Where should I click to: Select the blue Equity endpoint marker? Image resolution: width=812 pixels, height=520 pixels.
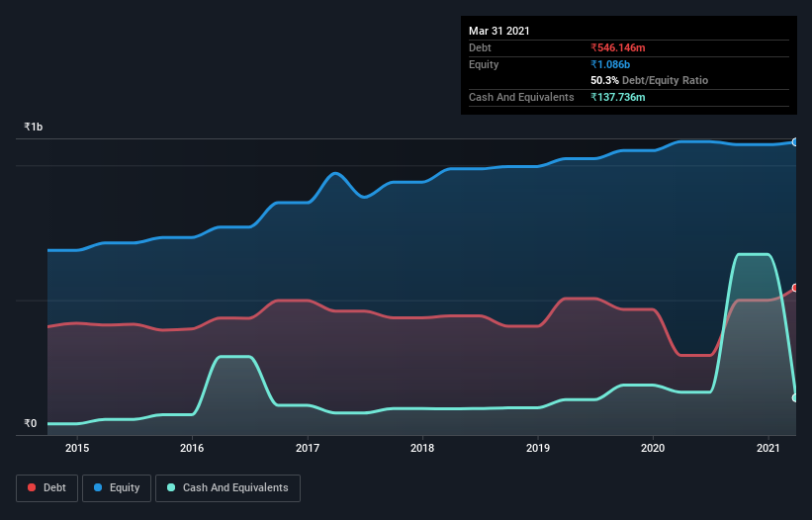click(x=795, y=141)
